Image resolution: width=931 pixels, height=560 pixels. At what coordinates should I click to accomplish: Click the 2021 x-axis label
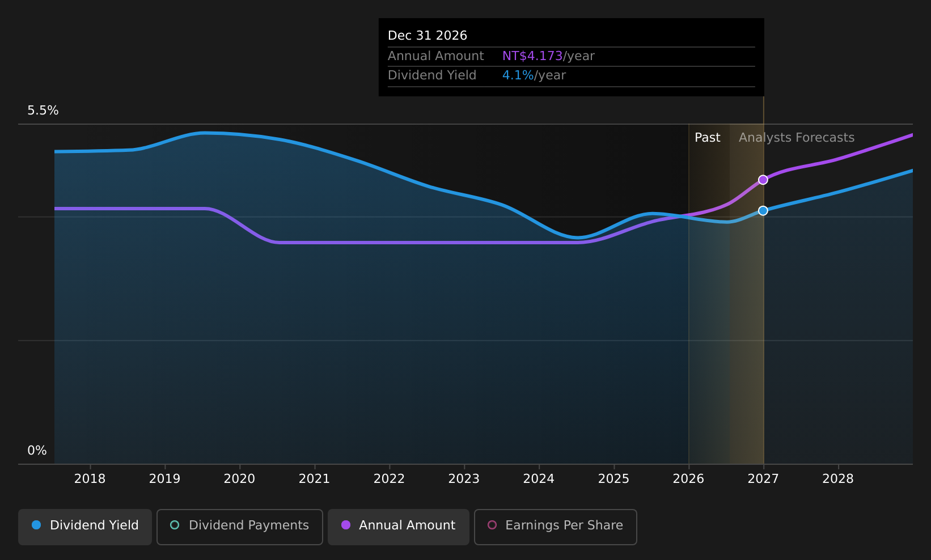[314, 479]
